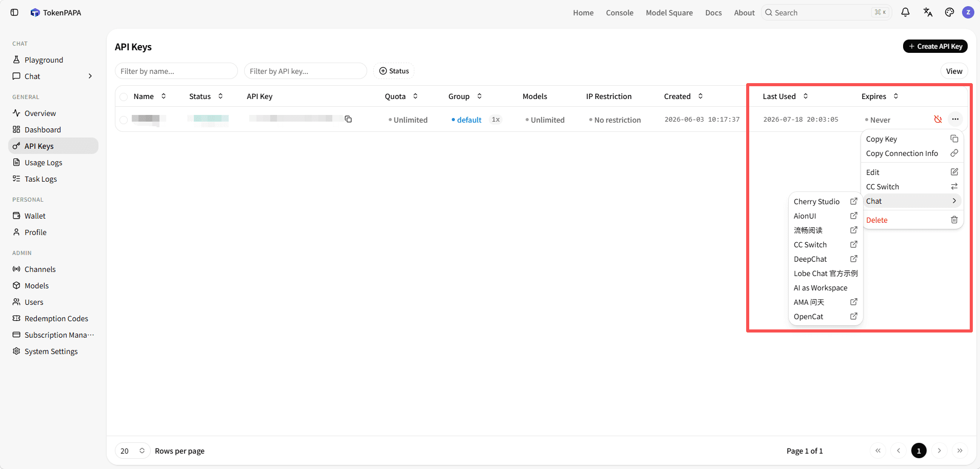
Task: Click the row actions ellipsis button
Action: click(955, 119)
